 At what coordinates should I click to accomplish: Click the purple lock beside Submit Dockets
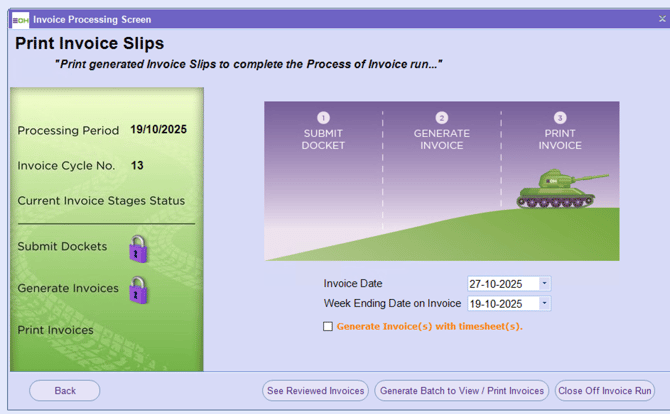(138, 248)
